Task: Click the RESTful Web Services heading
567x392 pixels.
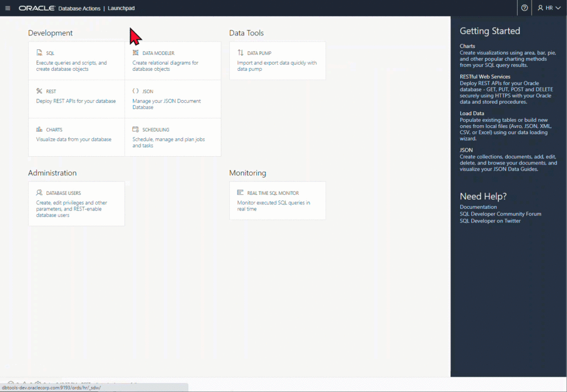Action: (x=484, y=76)
